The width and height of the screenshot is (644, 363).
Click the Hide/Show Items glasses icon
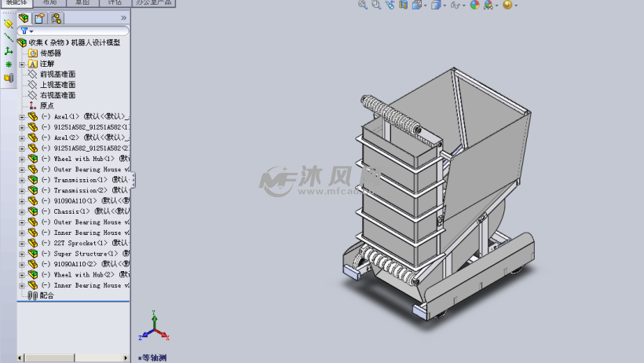[455, 5]
